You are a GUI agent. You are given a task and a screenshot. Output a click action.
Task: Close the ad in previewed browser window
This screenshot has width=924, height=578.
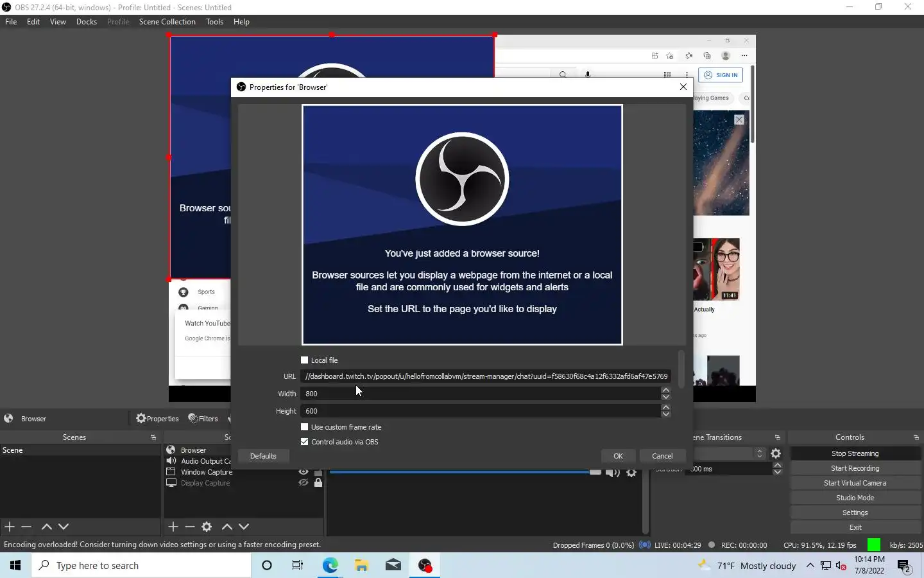(739, 119)
